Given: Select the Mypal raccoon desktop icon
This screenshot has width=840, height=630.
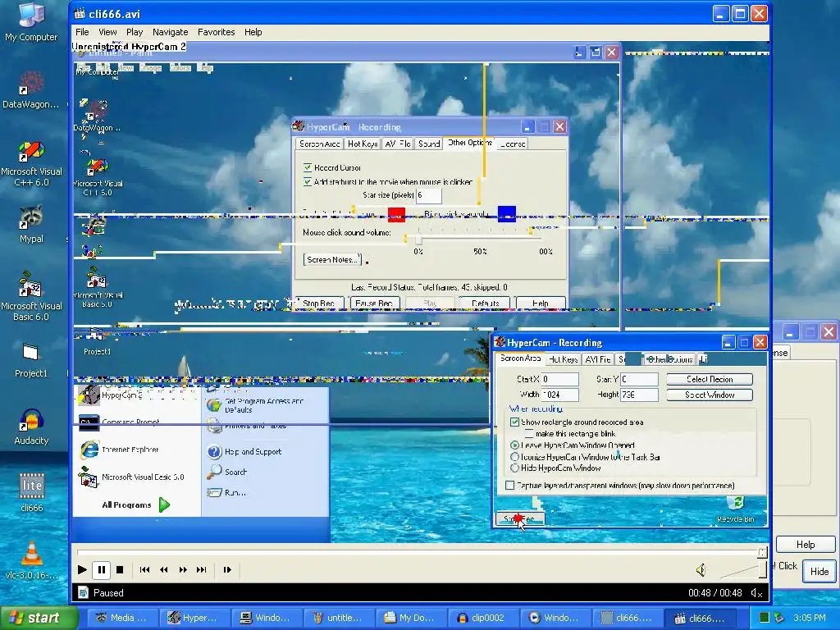Looking at the screenshot, I should 31,225.
